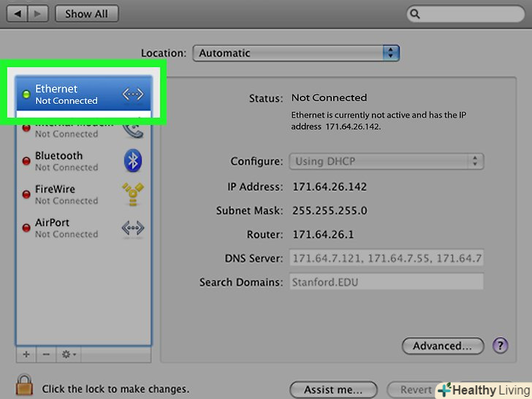Select the Bluetooth service row
The image size is (532, 399).
[83, 161]
